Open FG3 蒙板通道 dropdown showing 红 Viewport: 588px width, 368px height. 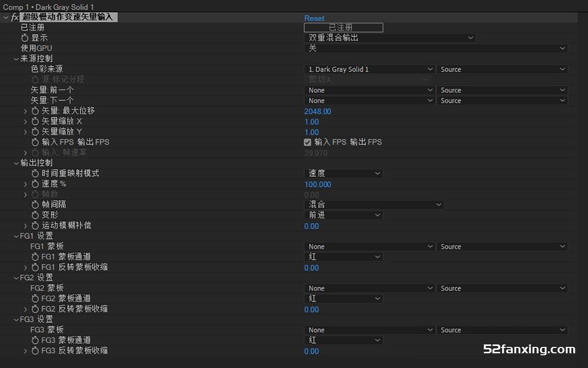tap(343, 340)
